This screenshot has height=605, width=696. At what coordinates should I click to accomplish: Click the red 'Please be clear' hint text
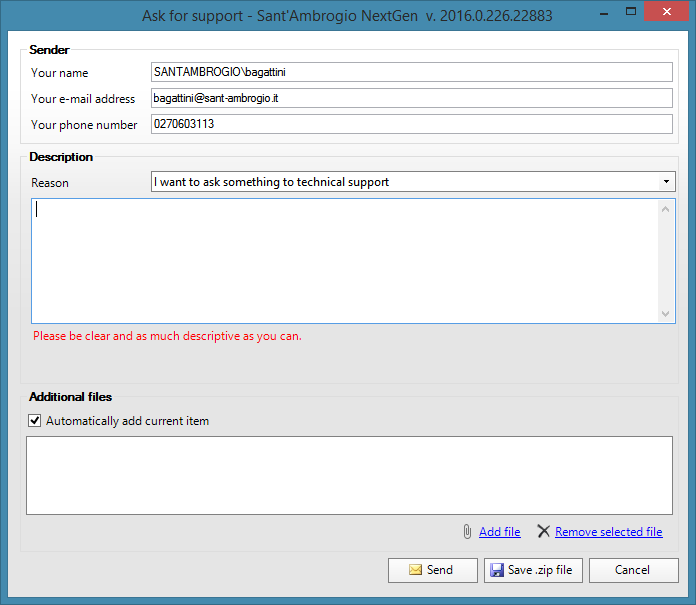[x=167, y=336]
